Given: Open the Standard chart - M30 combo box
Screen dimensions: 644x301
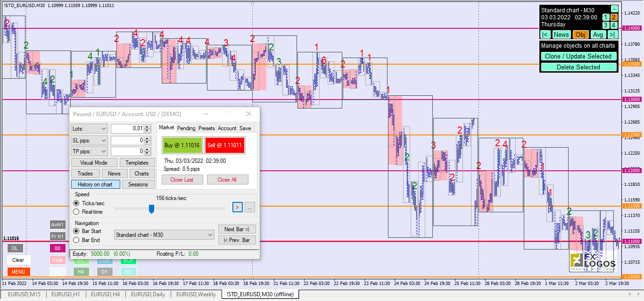Looking at the screenshot, I should (164, 235).
